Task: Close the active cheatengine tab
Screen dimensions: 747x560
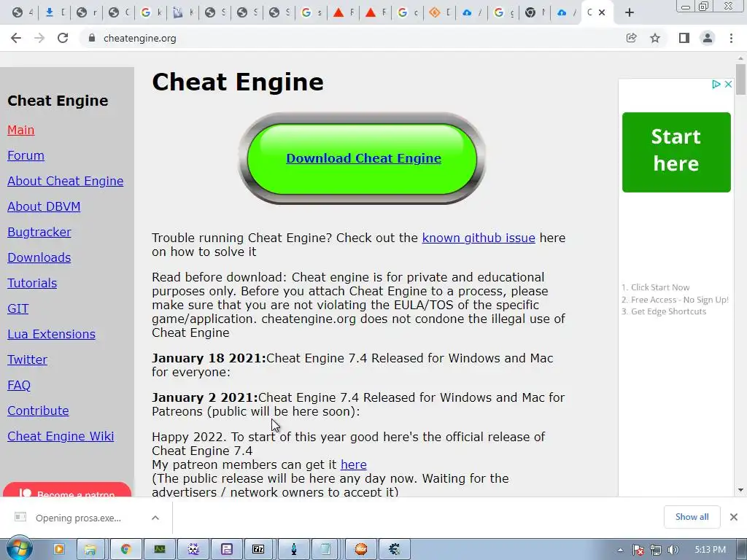Action: tap(602, 13)
